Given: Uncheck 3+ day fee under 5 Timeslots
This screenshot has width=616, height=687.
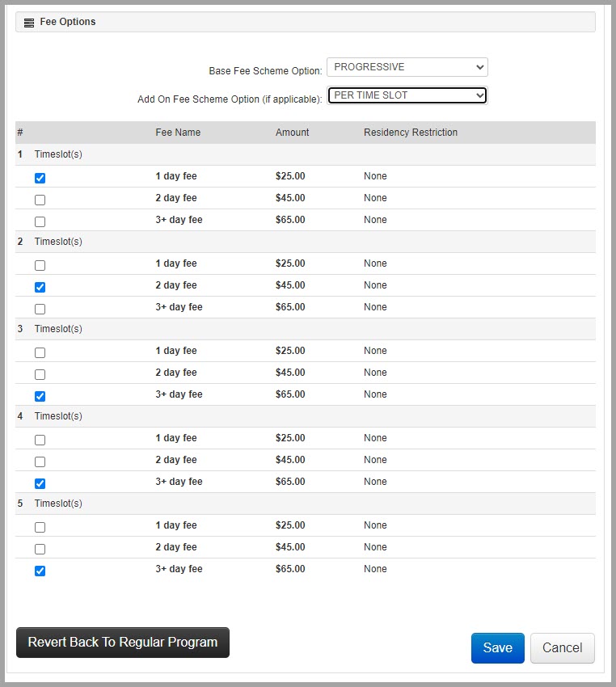Looking at the screenshot, I should click(x=40, y=571).
